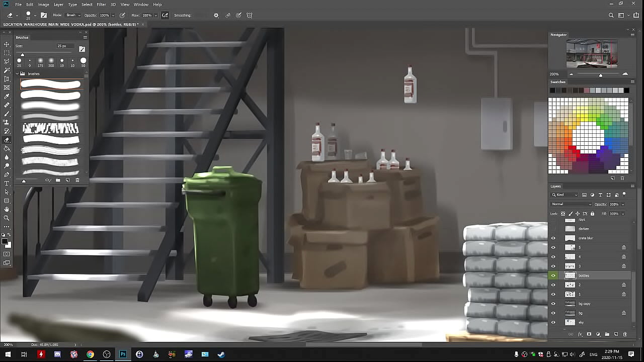Select the Zoom tool in toolbar
Screen dimensions: 644x362
click(7, 218)
